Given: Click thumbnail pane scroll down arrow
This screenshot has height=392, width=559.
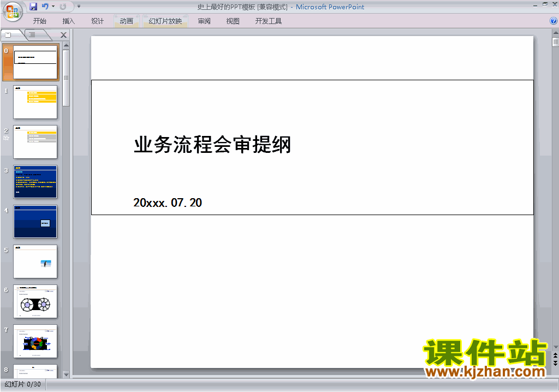Looking at the screenshot, I should 66,375.
